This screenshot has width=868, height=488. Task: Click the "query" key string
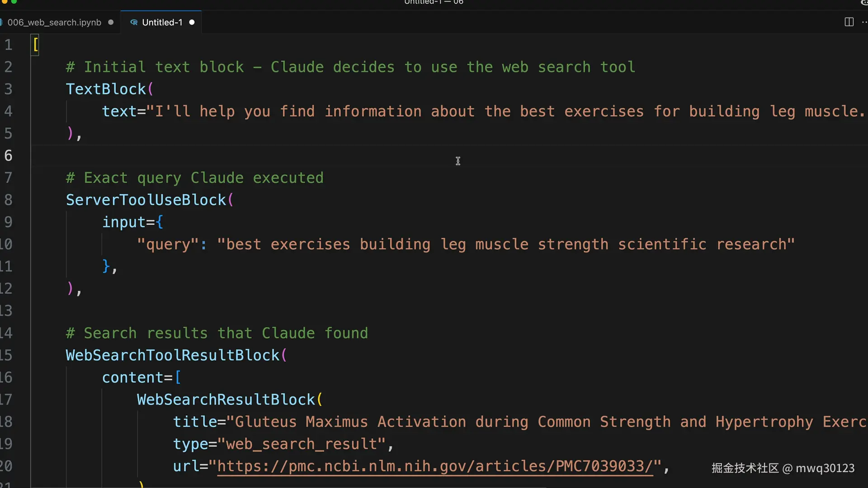[167, 244]
